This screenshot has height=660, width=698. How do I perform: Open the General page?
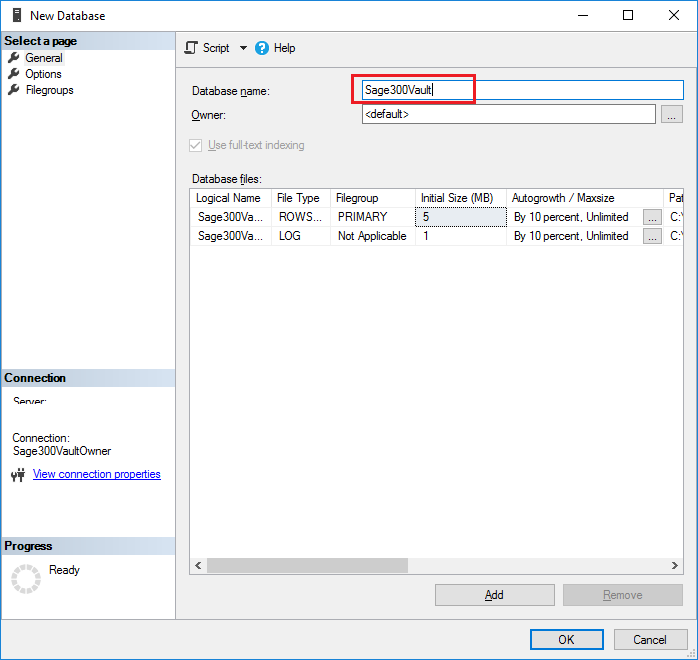click(x=44, y=58)
